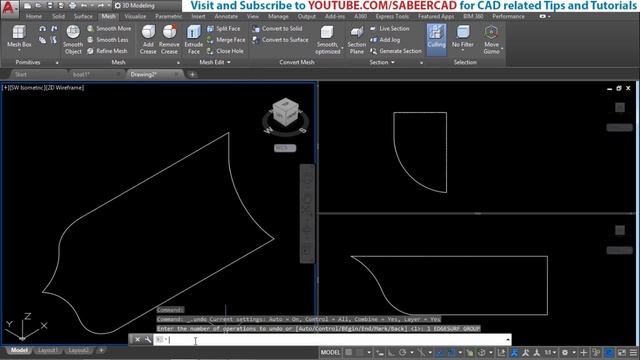The height and width of the screenshot is (360, 640).
Task: Open the Layout2 tab
Action: pyautogui.click(x=78, y=350)
